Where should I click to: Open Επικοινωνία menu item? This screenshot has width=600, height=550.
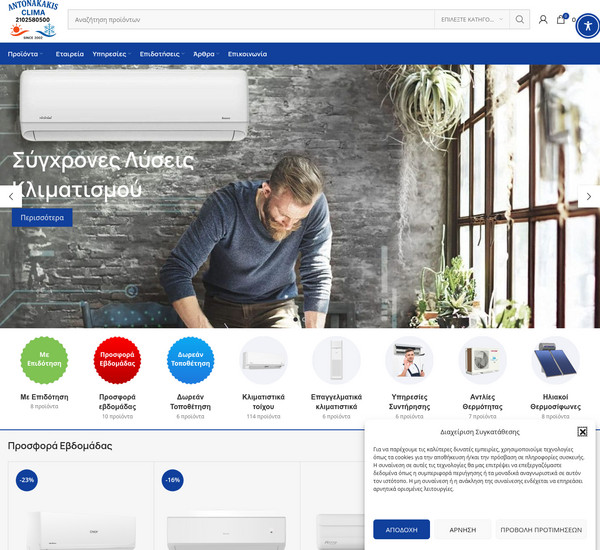[x=247, y=54]
